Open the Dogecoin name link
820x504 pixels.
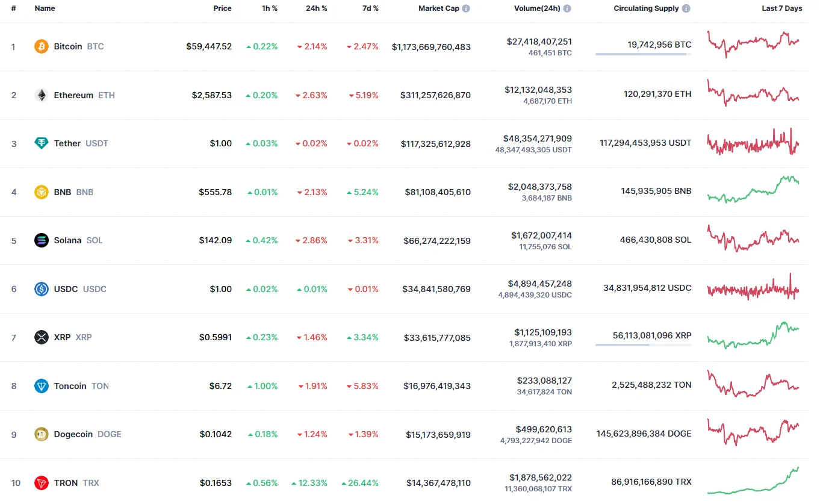click(73, 434)
